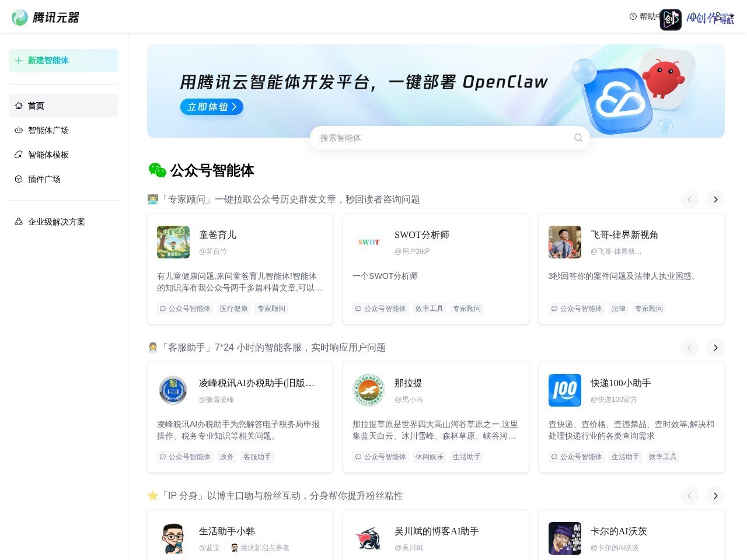Click the plus icon beside 新建智能体

coord(19,61)
